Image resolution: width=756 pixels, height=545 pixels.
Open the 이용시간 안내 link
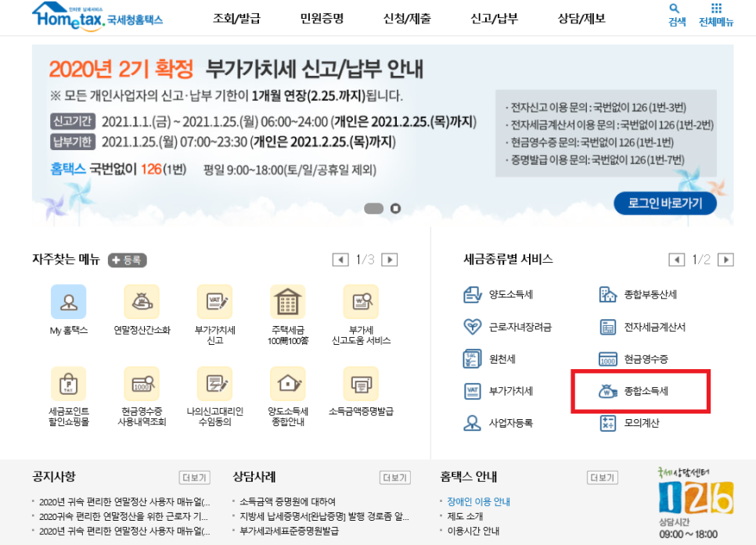[x=473, y=531]
